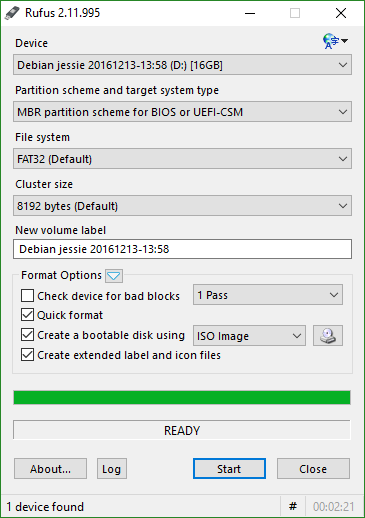The width and height of the screenshot is (365, 518).
Task: Disable Create extended label and icon files
Action: 27,355
